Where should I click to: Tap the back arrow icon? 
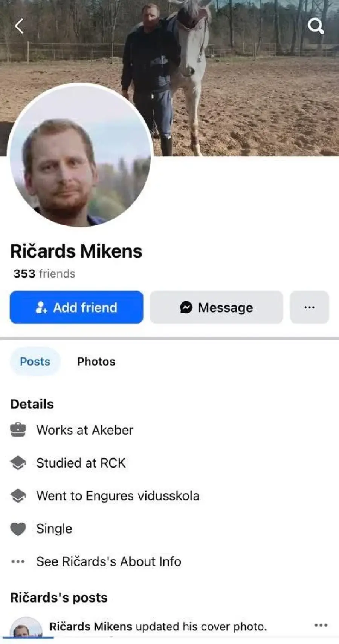tap(19, 26)
